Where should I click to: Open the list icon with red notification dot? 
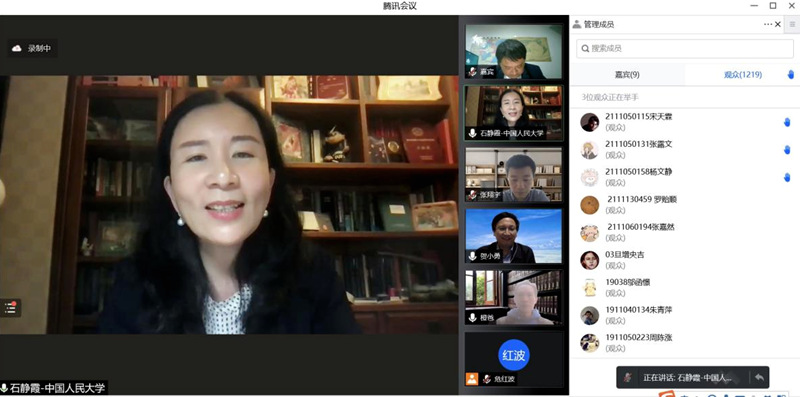[x=10, y=307]
